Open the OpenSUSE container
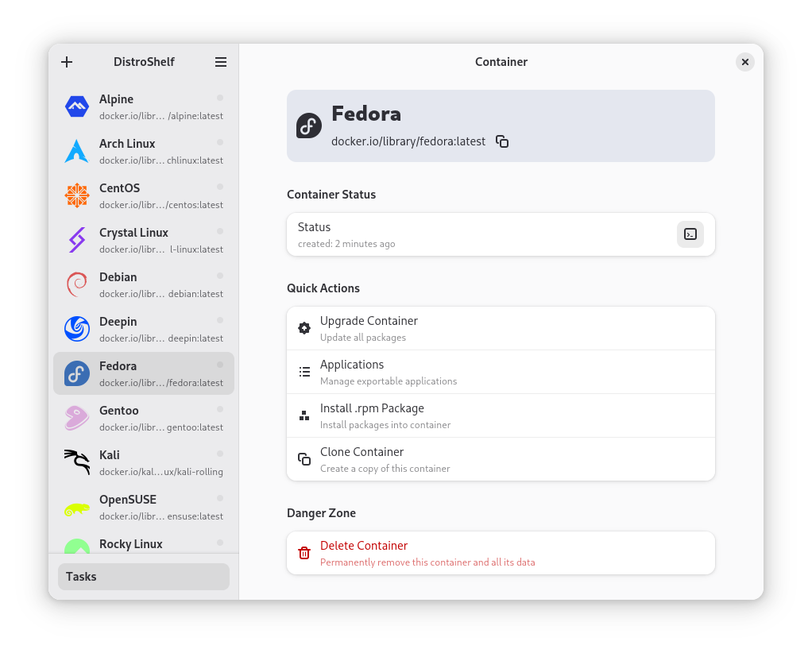Image resolution: width=812 pixels, height=653 pixels. tap(144, 507)
